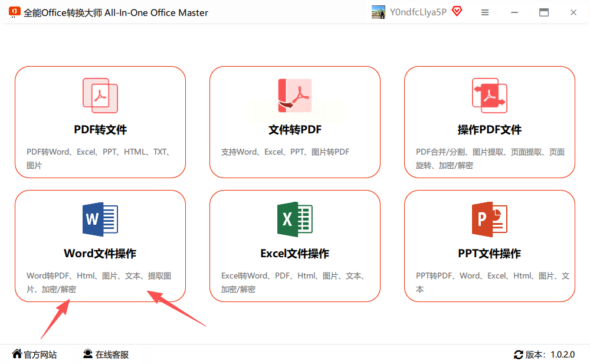Viewport: 590px width, 364px height.
Task: Open the PPT文件操作 card title
Action: 490,254
